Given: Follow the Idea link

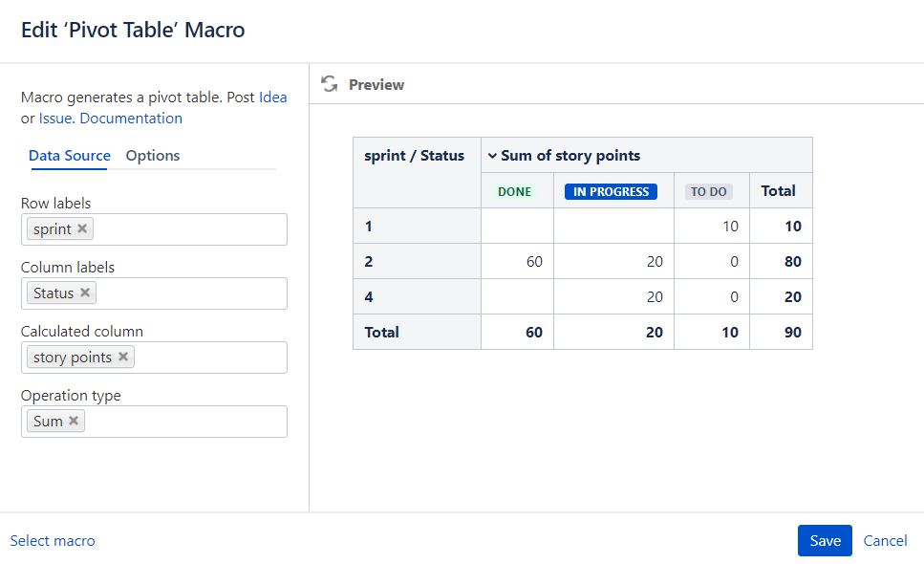Looking at the screenshot, I should tap(272, 97).
